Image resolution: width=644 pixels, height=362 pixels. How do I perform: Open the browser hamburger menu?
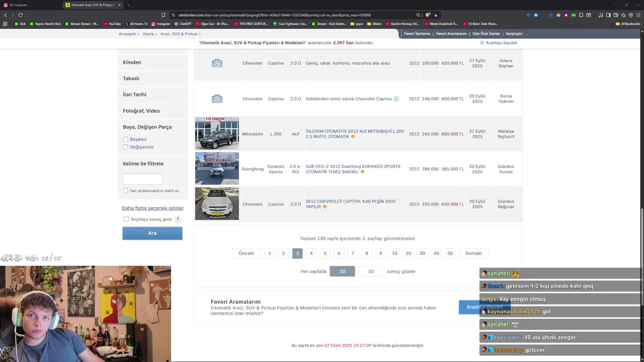[638, 15]
